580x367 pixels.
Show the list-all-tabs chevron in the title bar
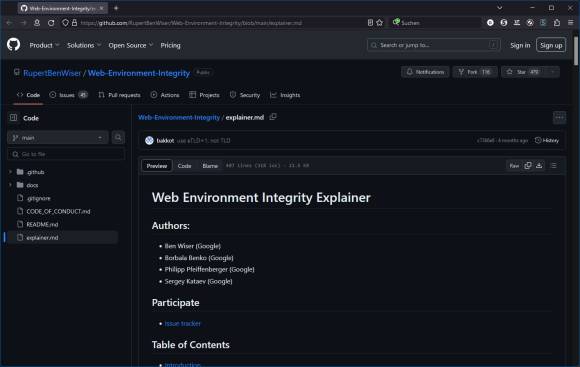[500, 8]
